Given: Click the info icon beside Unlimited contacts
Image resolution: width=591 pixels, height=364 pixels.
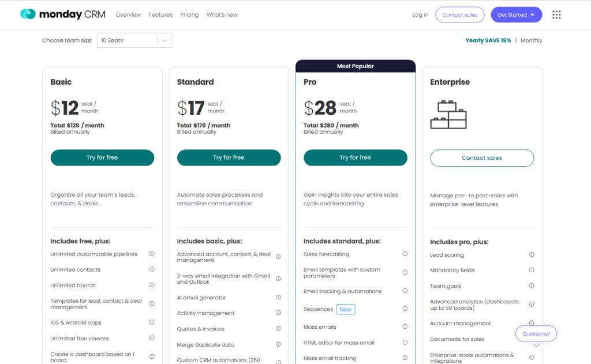Looking at the screenshot, I should coord(152,269).
